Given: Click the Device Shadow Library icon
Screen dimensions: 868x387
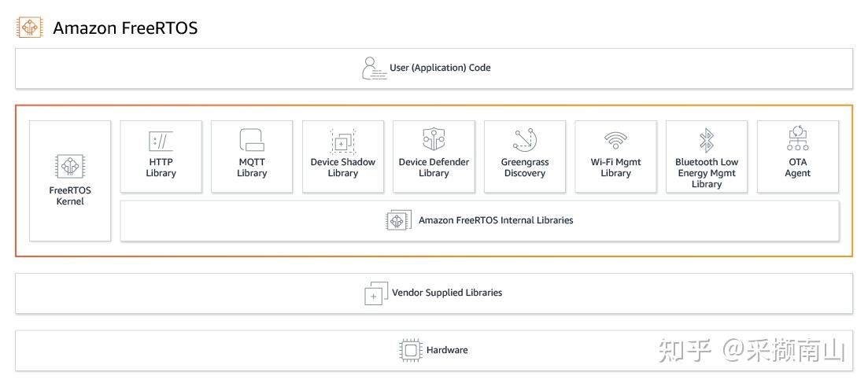Looking at the screenshot, I should pos(343,142).
